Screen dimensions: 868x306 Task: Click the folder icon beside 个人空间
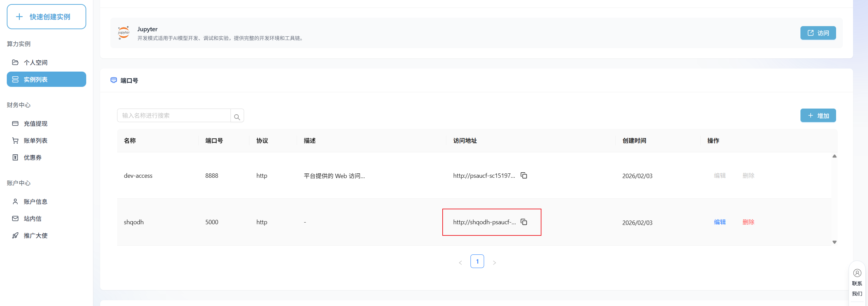15,62
